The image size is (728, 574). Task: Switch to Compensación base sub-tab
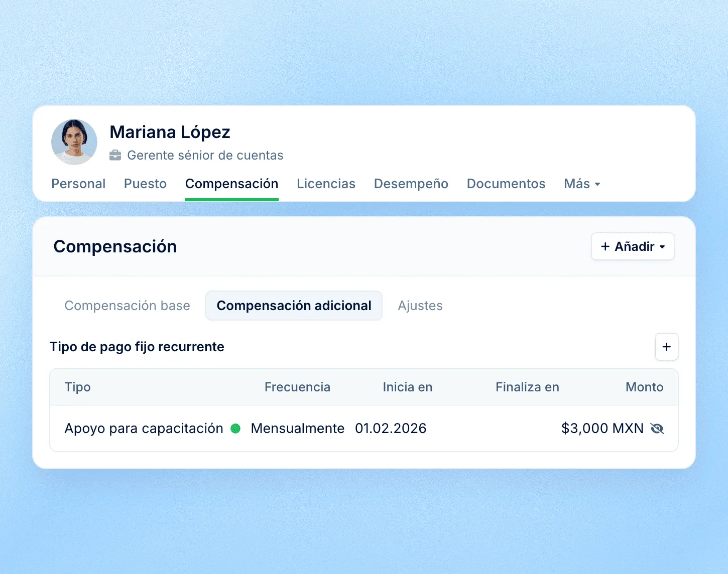(127, 306)
